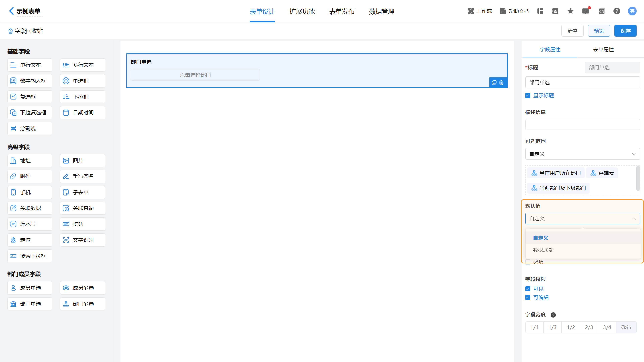This screenshot has width=644, height=362.
Task: Delete the department field with trash icon
Action: pyautogui.click(x=501, y=83)
